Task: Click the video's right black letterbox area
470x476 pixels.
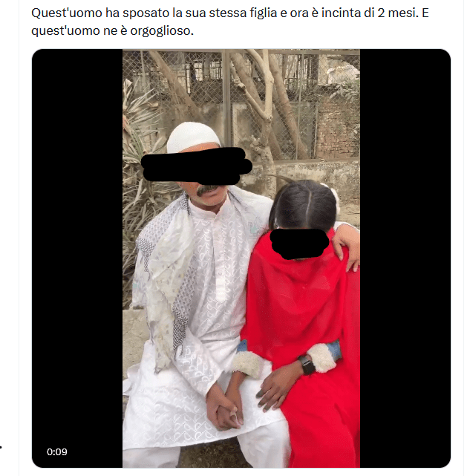Action: pyautogui.click(x=405, y=258)
